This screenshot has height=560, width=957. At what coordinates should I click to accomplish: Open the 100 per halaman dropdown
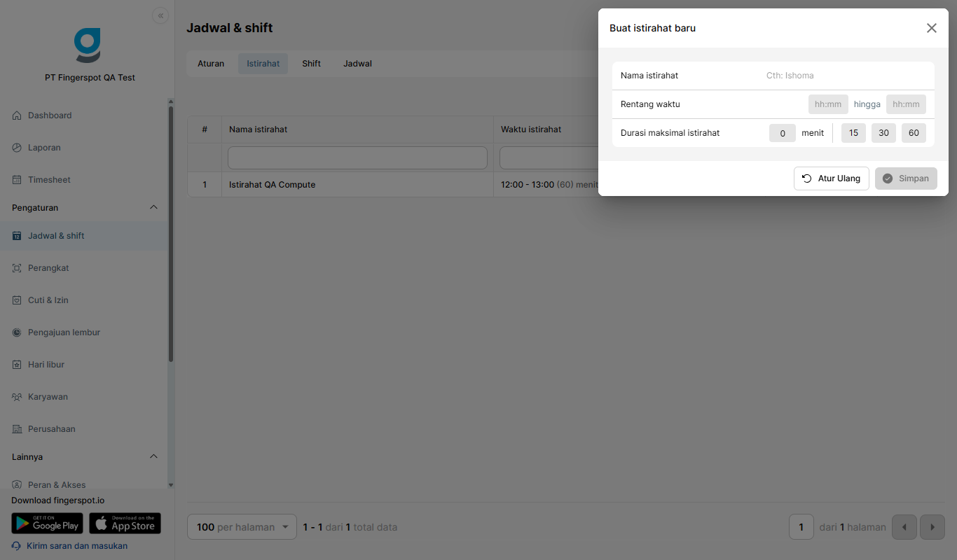click(242, 527)
